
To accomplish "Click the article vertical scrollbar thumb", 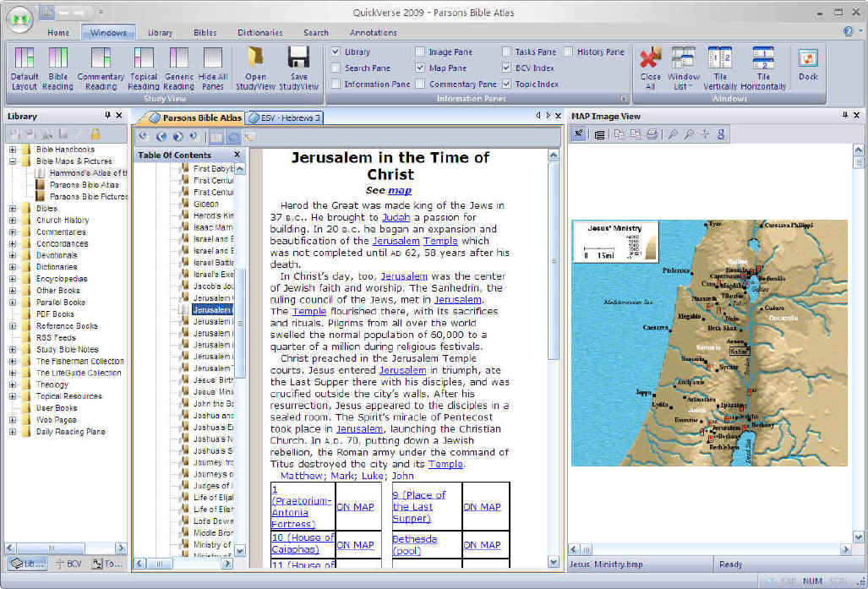I will click(553, 262).
